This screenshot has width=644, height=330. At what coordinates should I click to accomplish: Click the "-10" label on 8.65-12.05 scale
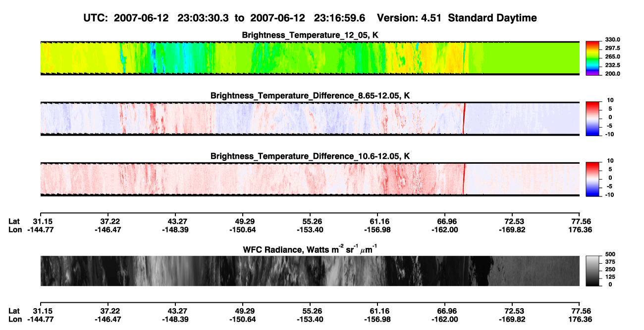coord(610,134)
